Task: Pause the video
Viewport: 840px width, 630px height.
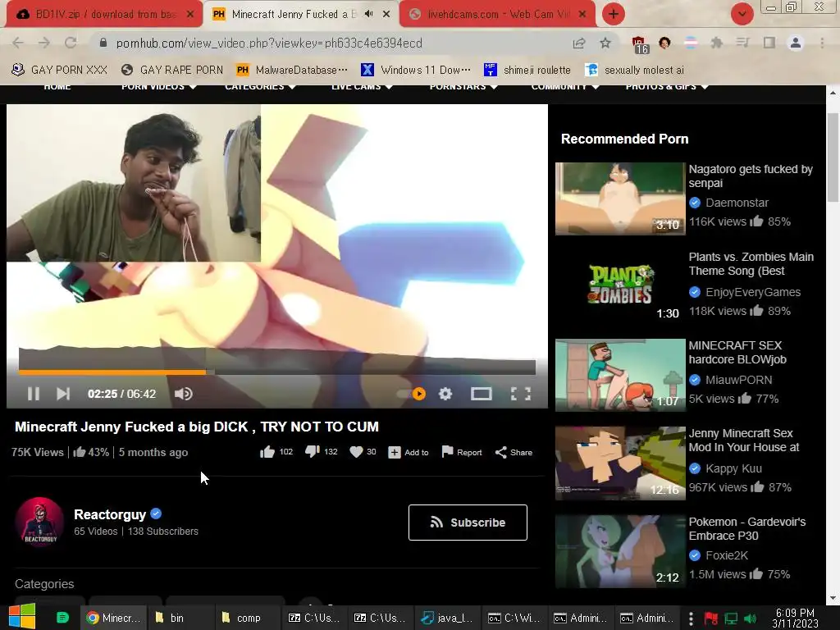Action: click(x=33, y=394)
